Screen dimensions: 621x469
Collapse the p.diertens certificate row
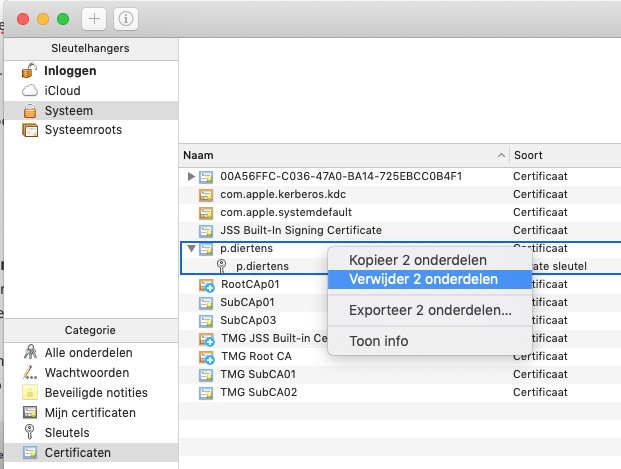(191, 249)
